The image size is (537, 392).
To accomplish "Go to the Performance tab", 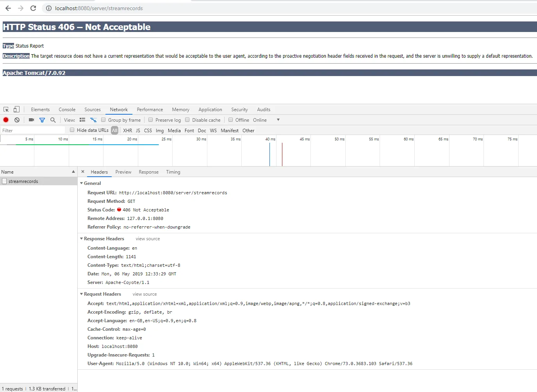I will tap(150, 110).
